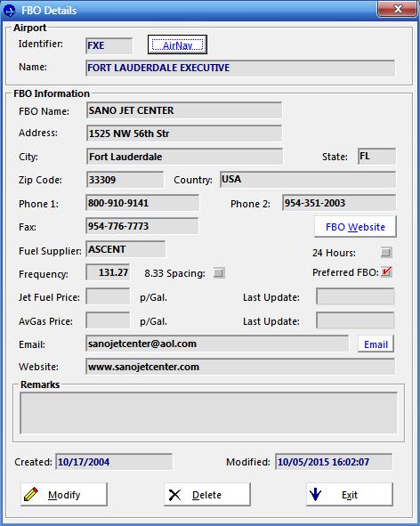The width and height of the screenshot is (420, 526).
Task: Open the FBO Website button
Action: (x=355, y=227)
